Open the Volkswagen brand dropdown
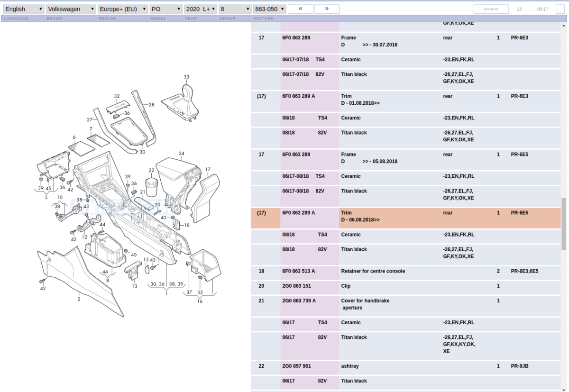This screenshot has width=569, height=392. coord(71,9)
